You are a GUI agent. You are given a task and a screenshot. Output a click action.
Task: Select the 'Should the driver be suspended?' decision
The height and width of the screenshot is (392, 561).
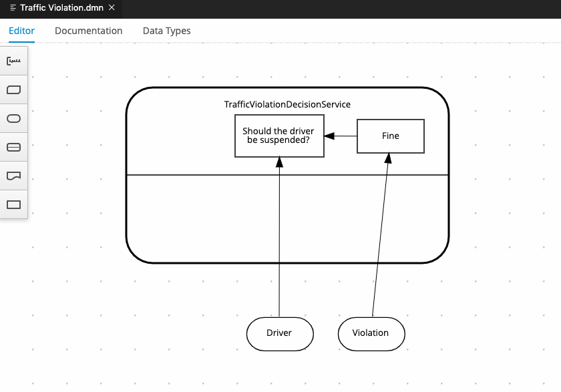coord(279,136)
